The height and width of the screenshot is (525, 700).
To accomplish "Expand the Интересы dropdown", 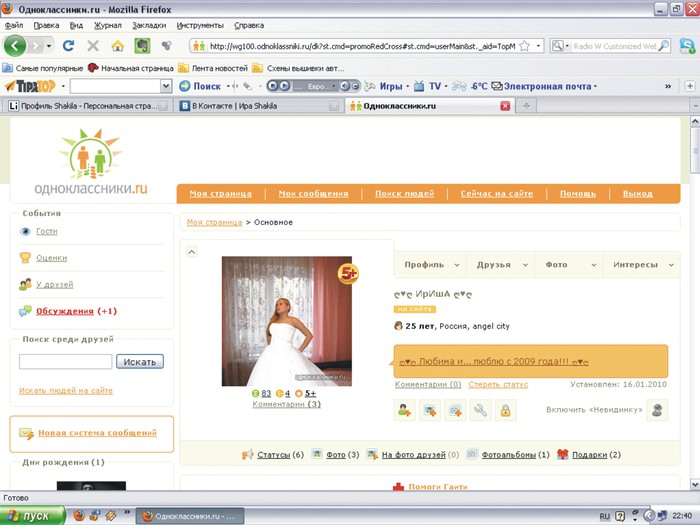I will 671,265.
